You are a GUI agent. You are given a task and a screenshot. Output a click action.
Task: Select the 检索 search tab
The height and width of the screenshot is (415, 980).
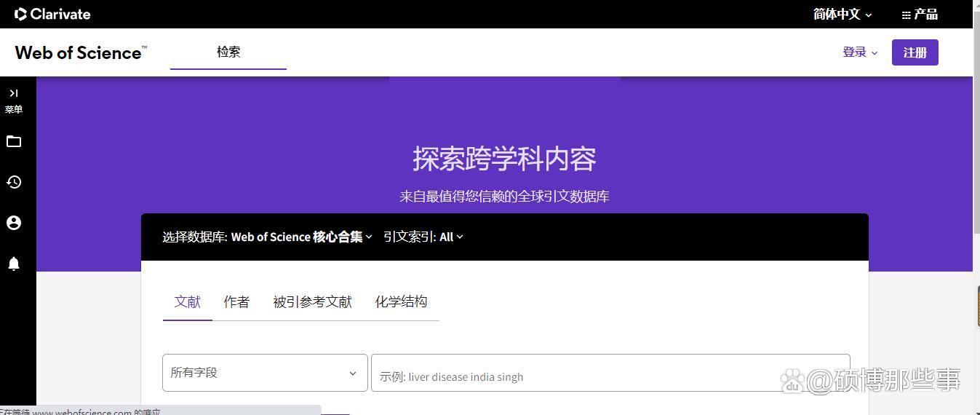(x=228, y=52)
